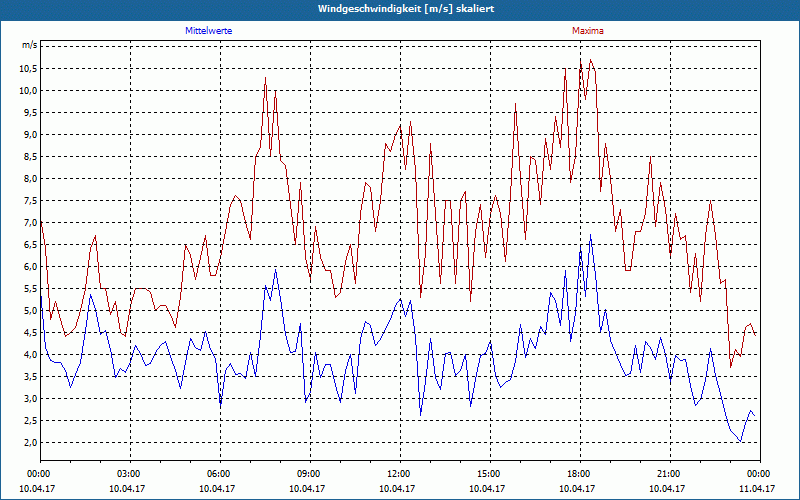Click the 'm/s' unit label on y-axis
Viewport: 800px width, 500px height.
[29, 45]
